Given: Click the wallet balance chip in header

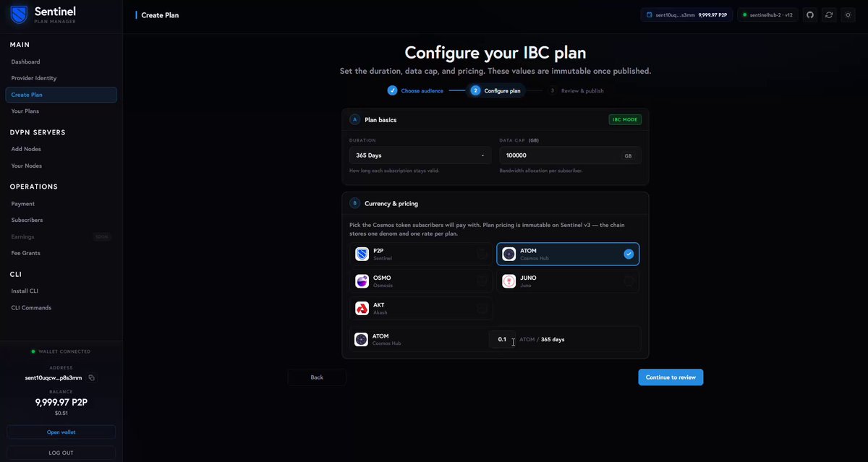Looking at the screenshot, I should [686, 14].
